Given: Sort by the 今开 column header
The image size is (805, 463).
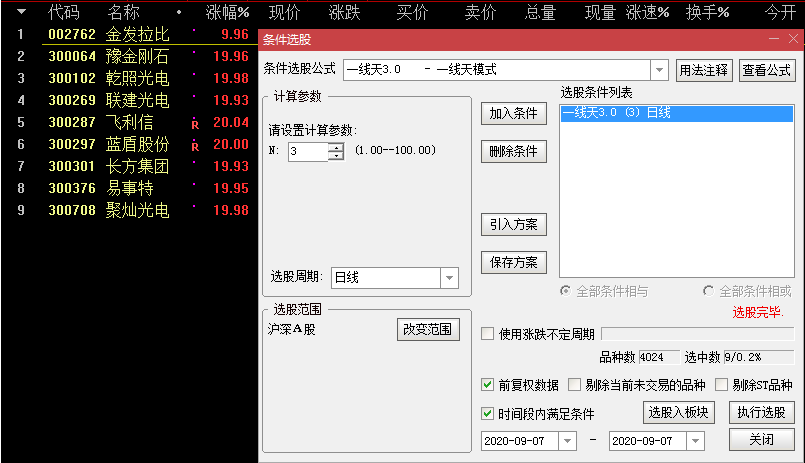Looking at the screenshot, I should pos(780,12).
